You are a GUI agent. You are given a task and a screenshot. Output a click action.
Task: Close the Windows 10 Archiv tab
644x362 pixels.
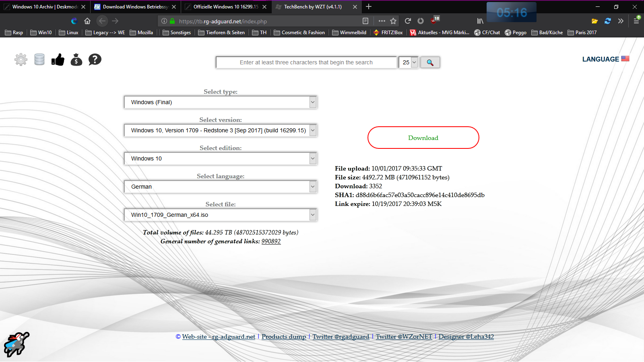tap(83, 7)
